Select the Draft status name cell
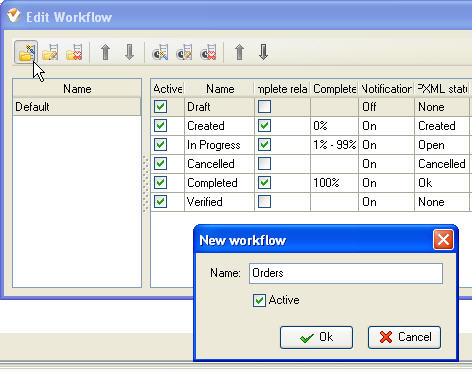The image size is (472, 372). click(x=219, y=107)
